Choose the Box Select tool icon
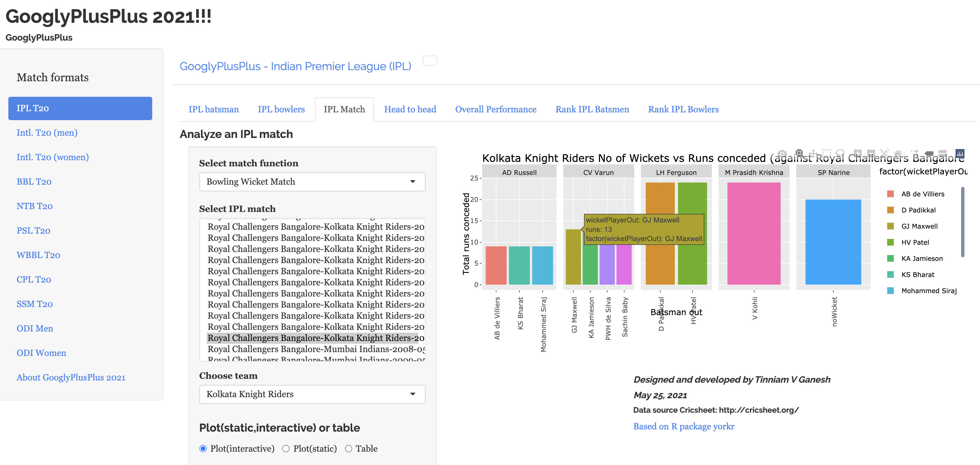The height and width of the screenshot is (465, 980). point(826,153)
